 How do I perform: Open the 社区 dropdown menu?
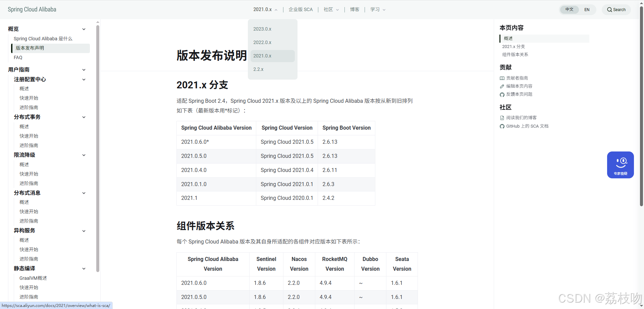331,9
